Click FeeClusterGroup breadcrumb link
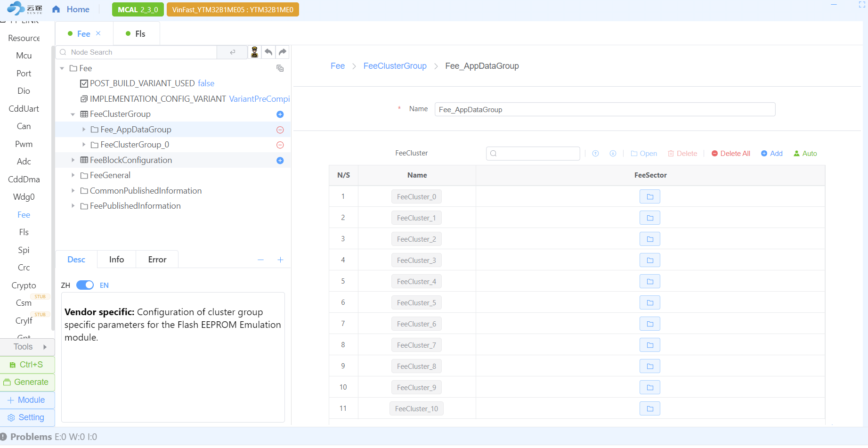 tap(395, 66)
